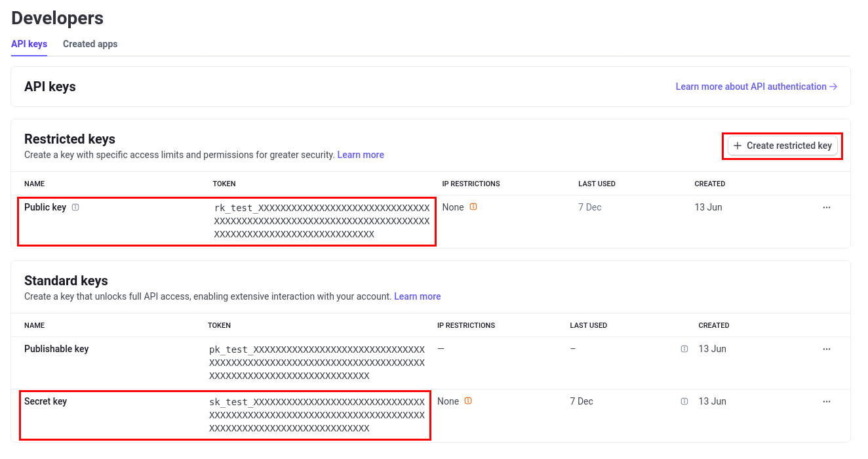The image size is (868, 459).
Task: Open the overflow menu for Secret key
Action: [827, 401]
